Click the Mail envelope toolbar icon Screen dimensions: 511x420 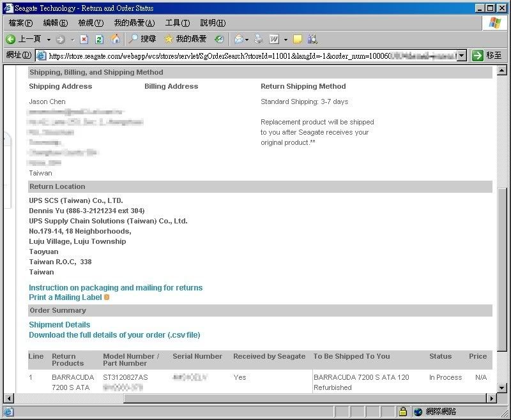[x=239, y=40]
